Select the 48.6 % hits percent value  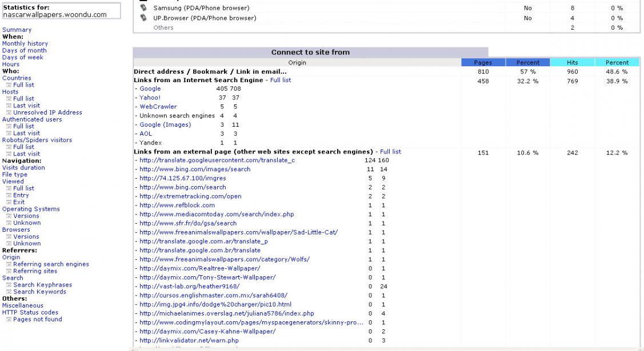coord(617,71)
